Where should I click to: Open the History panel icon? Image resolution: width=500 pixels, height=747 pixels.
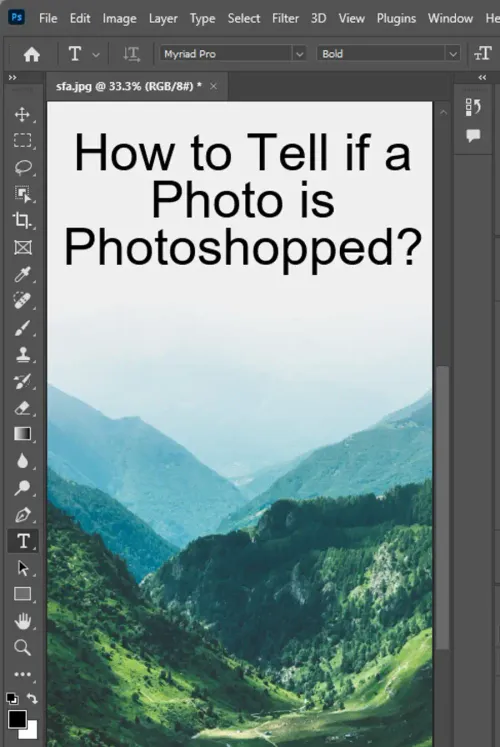(473, 107)
